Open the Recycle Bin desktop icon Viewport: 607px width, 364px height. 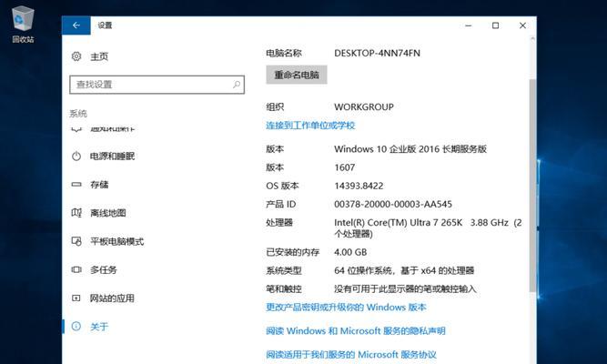[x=23, y=24]
